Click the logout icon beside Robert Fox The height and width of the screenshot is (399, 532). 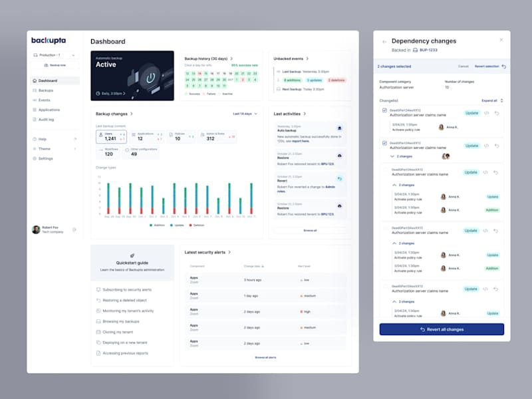point(74,229)
